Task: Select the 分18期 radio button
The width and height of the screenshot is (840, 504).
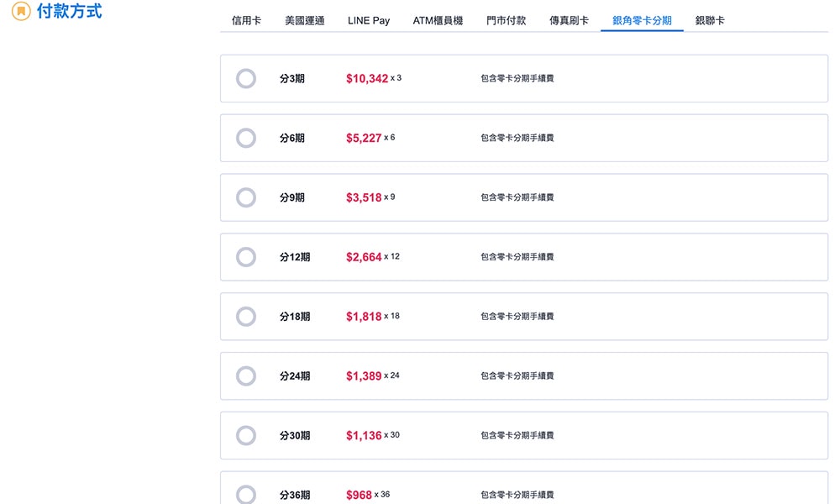Action: pos(246,316)
